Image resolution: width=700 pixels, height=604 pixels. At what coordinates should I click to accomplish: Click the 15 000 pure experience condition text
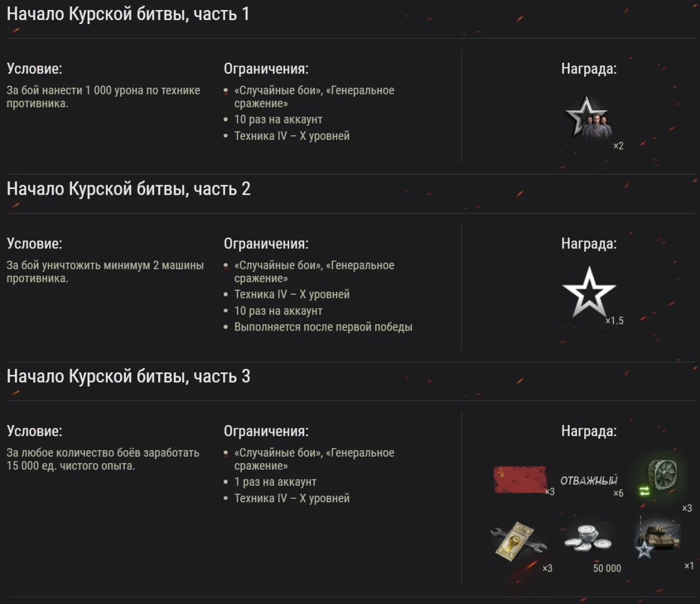click(x=103, y=459)
